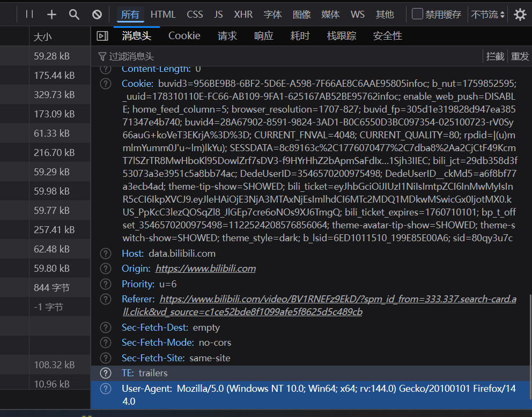Switch to the Cookie tab
The image size is (532, 417).
coord(184,36)
